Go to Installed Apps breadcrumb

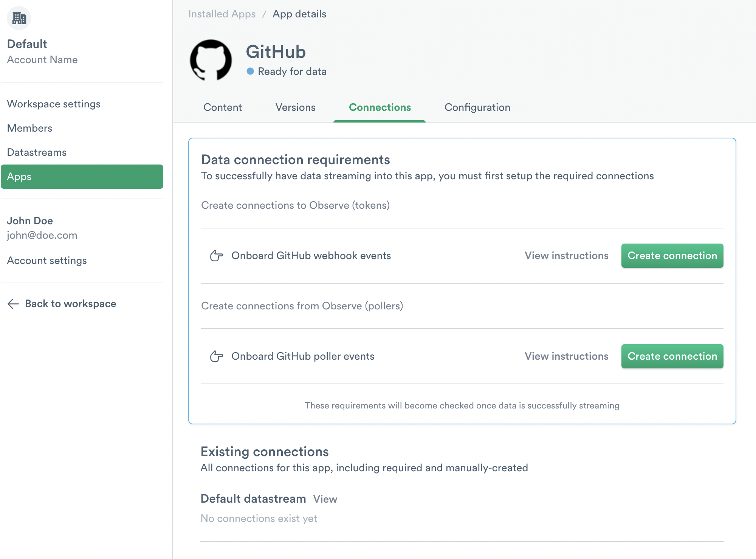point(222,14)
